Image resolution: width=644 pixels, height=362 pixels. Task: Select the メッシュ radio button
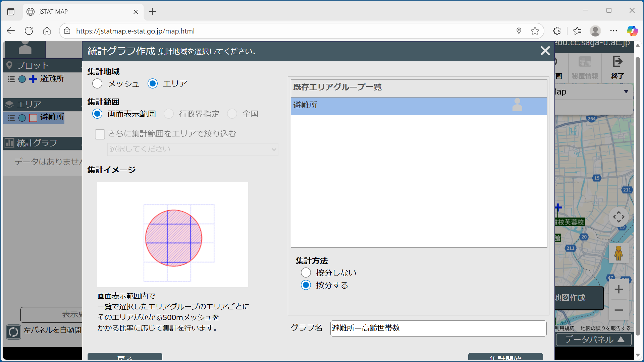point(97,83)
